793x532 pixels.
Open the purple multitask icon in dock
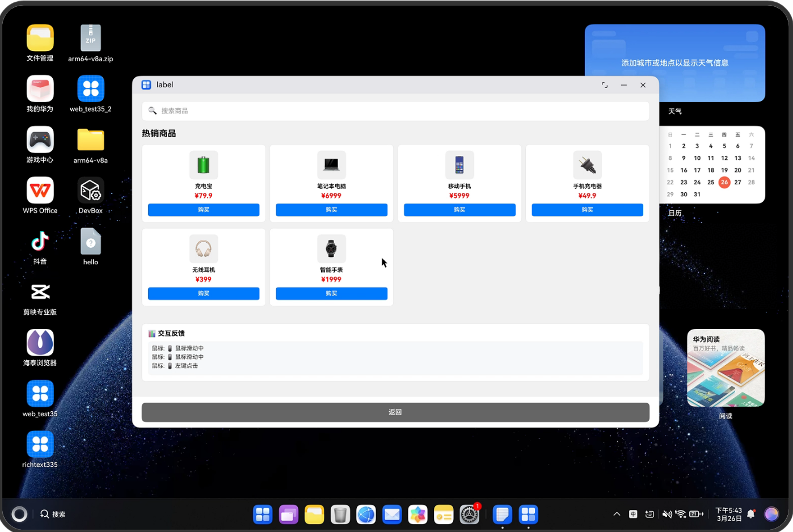point(288,514)
